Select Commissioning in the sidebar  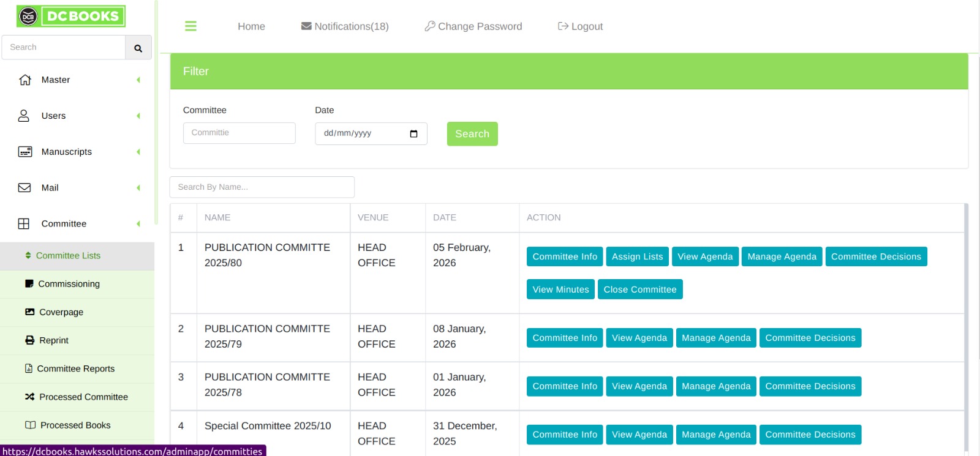click(69, 284)
